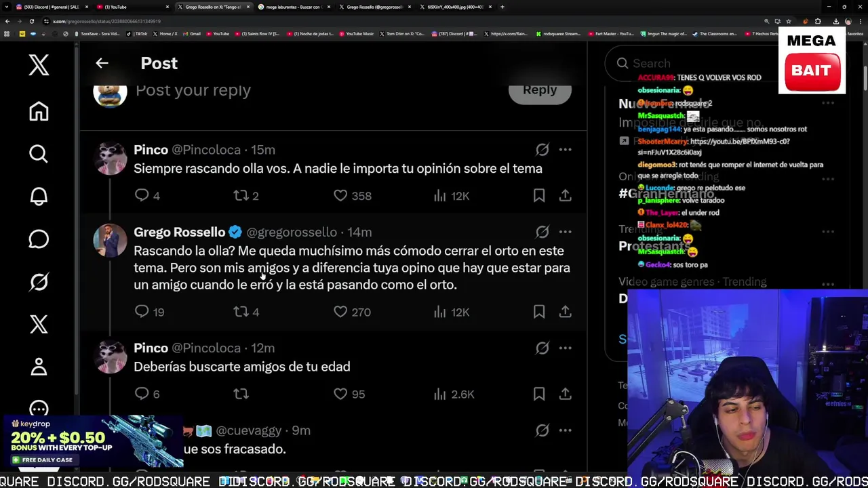Image resolution: width=868 pixels, height=488 pixels.
Task: Open Grego Rossello's profile name
Action: [x=179, y=232]
